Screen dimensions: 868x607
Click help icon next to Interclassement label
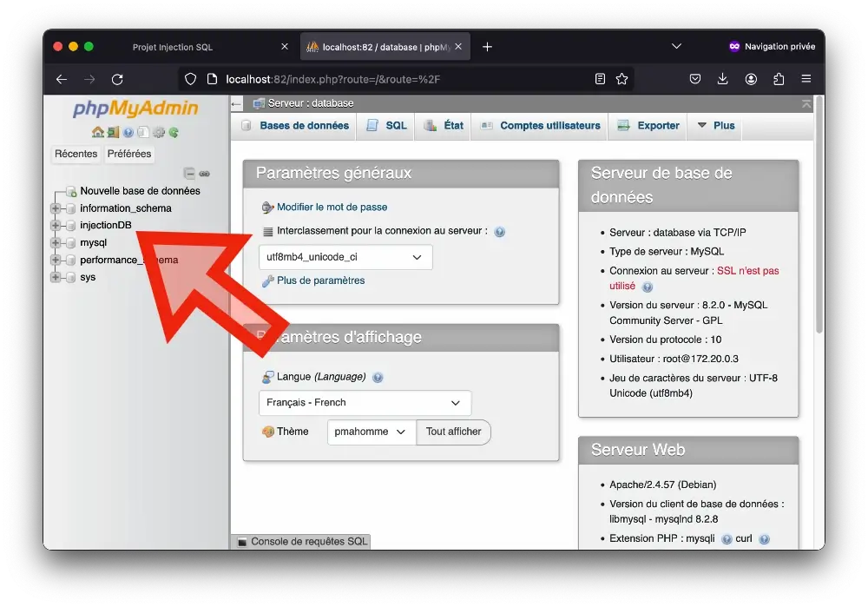(499, 232)
